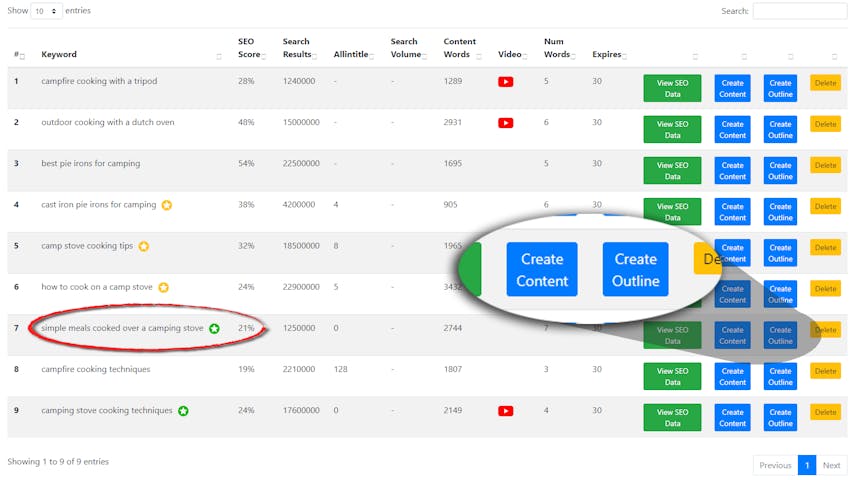Click yellow star badge next to camp stove cooking tips
Image resolution: width=855 pixels, height=480 pixels.
coord(144,246)
